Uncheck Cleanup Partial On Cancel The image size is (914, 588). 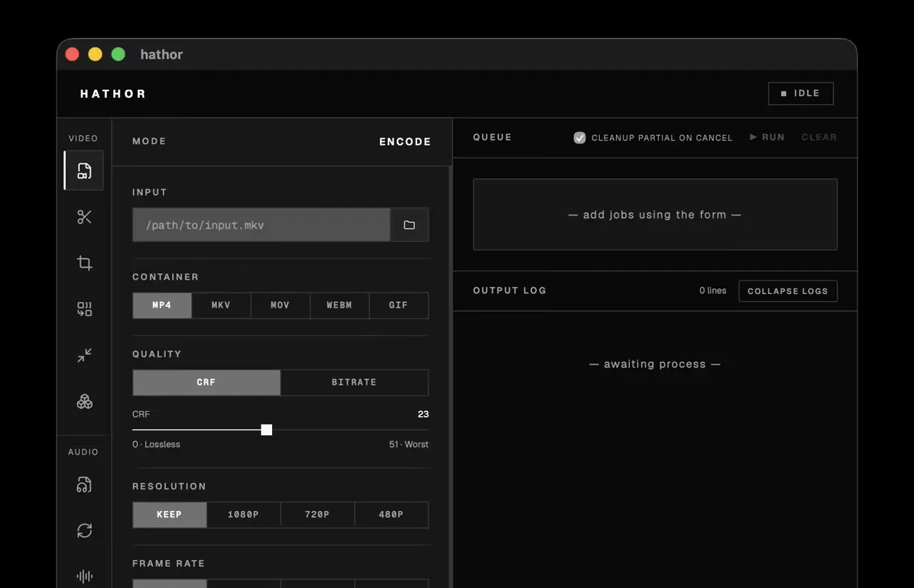(579, 138)
